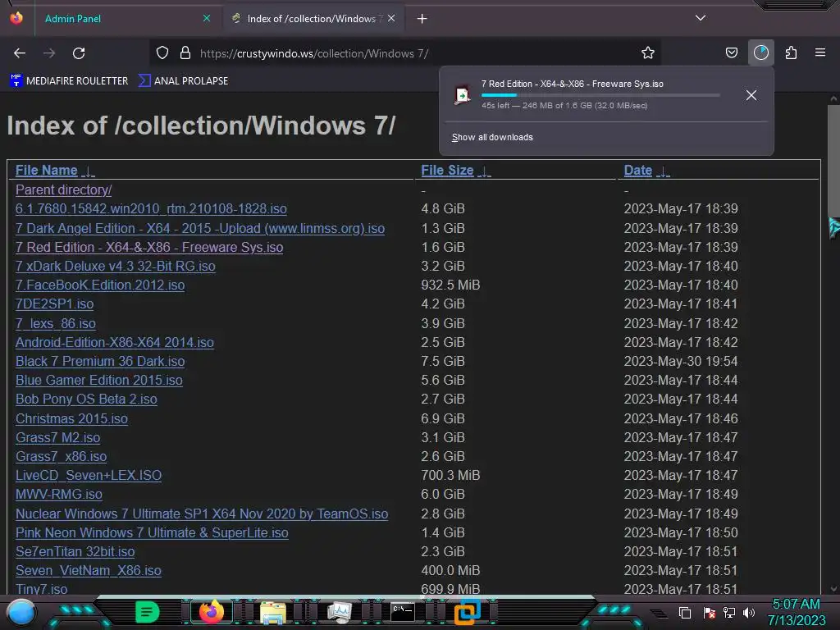The image size is (840, 630).
Task: Open the system monitor taskbar icon
Action: point(339,612)
